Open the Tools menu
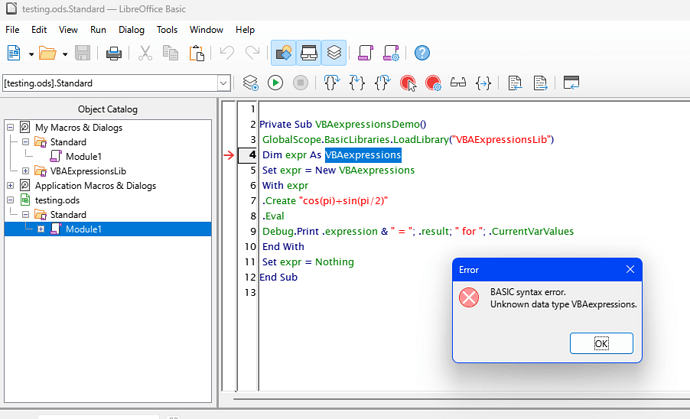 [167, 29]
